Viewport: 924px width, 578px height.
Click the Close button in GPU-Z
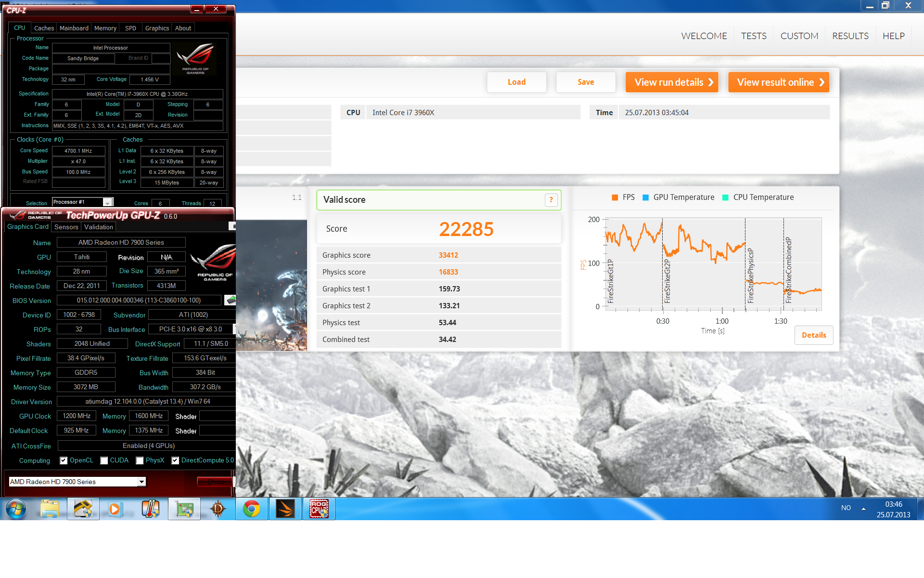pyautogui.click(x=215, y=482)
